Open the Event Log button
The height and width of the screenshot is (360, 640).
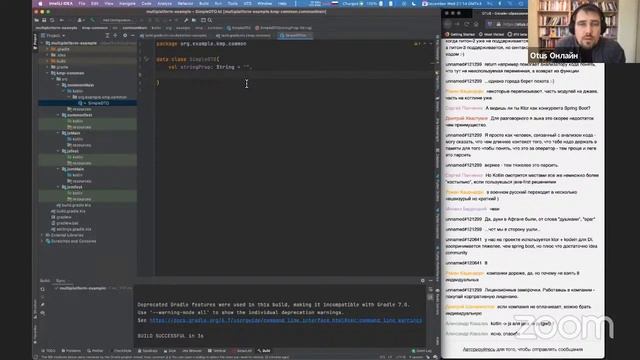click(422, 351)
